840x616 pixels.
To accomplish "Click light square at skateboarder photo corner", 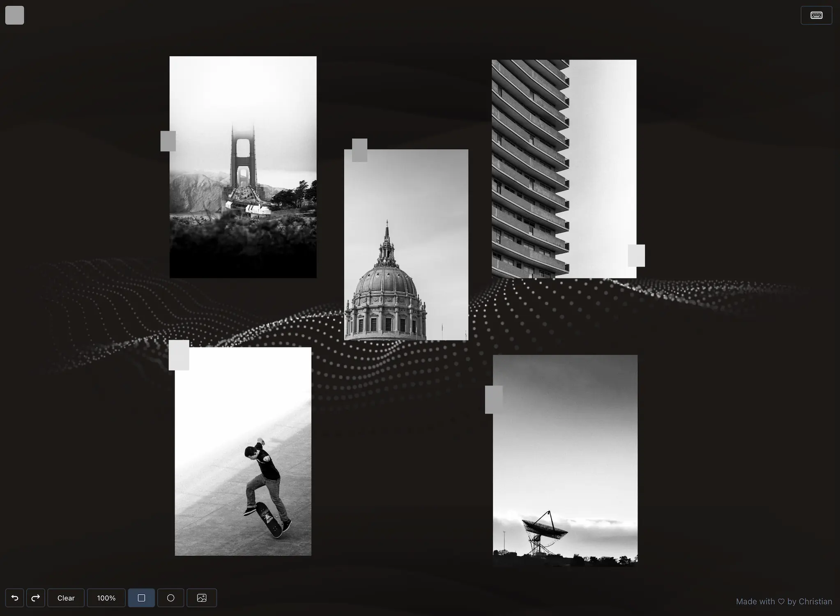I will [179, 355].
